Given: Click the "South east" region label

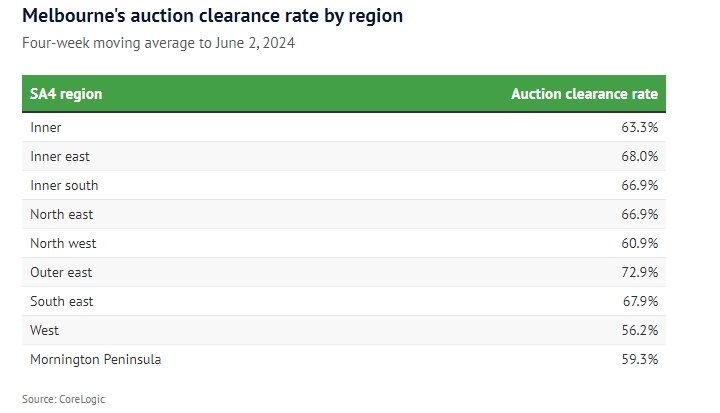Looking at the screenshot, I should pos(62,301).
